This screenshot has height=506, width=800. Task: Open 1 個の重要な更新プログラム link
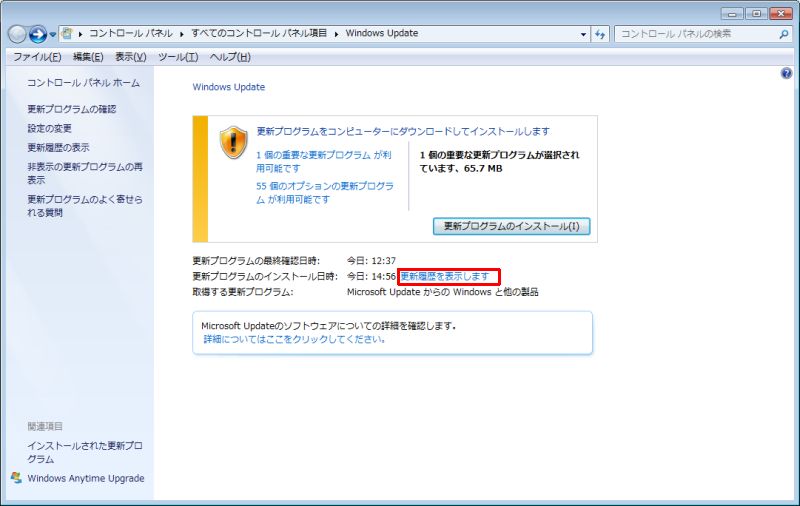(x=324, y=161)
